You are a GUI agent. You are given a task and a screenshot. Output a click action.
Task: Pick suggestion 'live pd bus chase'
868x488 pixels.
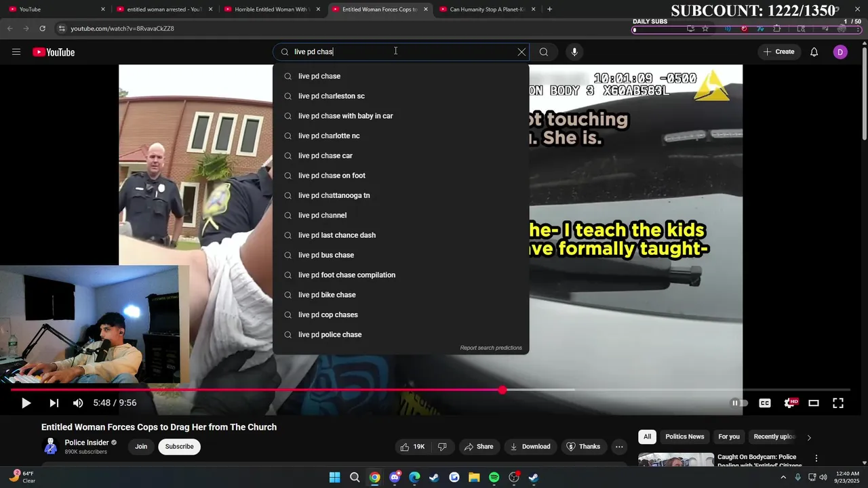401,256
